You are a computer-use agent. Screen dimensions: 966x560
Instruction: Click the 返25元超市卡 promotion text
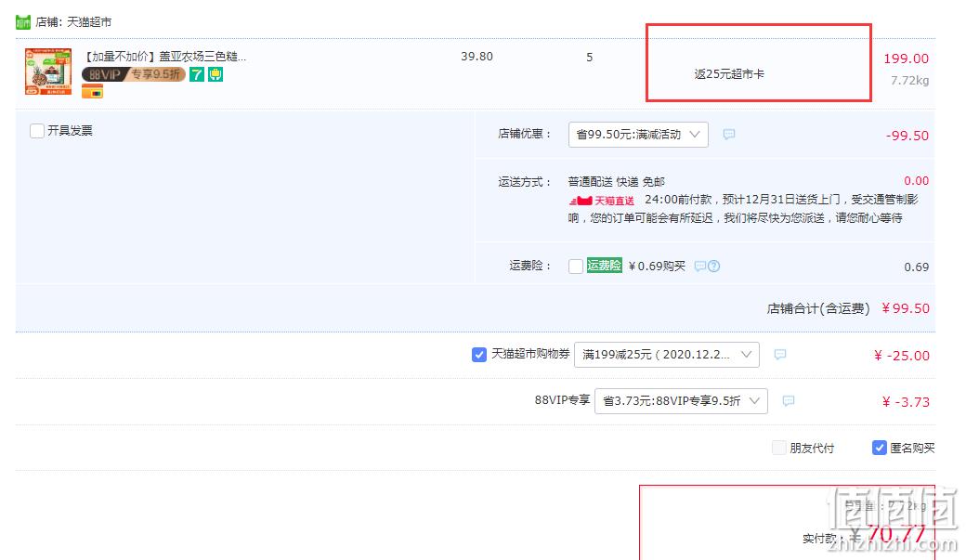tap(729, 74)
